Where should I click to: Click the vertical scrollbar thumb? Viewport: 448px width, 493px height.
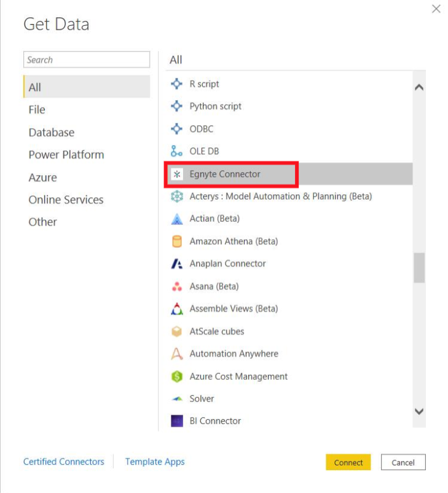click(419, 268)
